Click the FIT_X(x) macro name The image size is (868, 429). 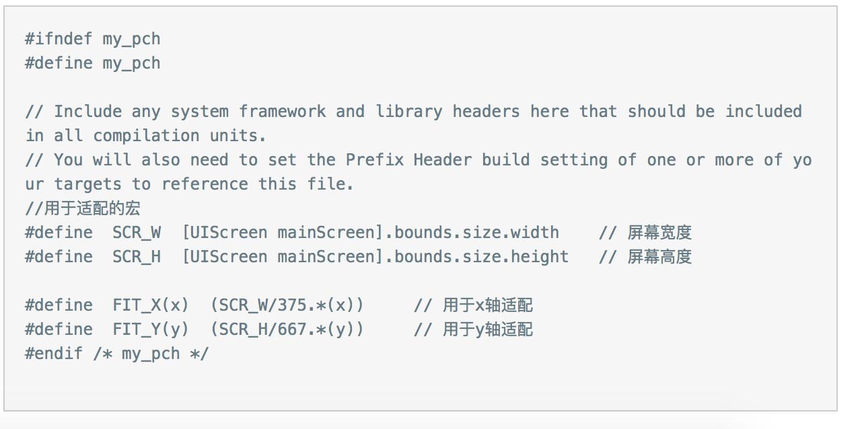tap(151, 305)
